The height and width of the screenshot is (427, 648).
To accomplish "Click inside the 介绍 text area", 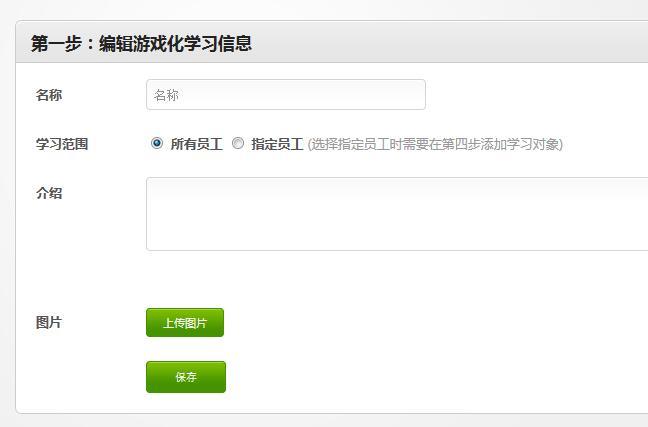I will pos(397,214).
